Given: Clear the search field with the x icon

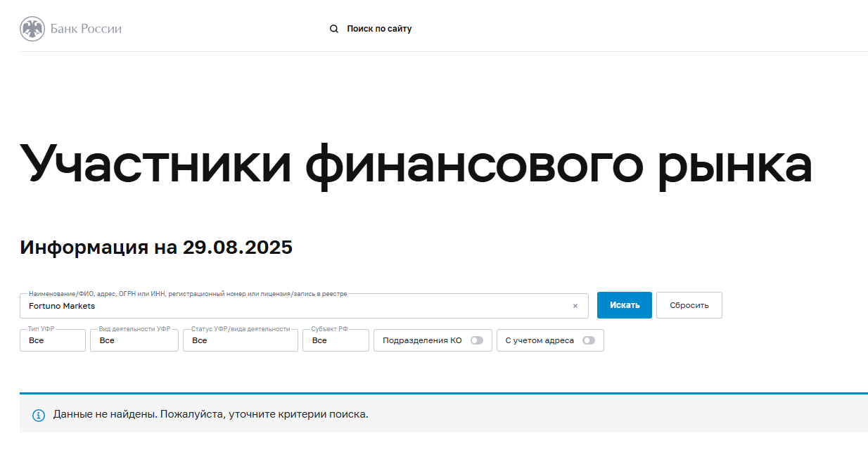Looking at the screenshot, I should point(575,306).
